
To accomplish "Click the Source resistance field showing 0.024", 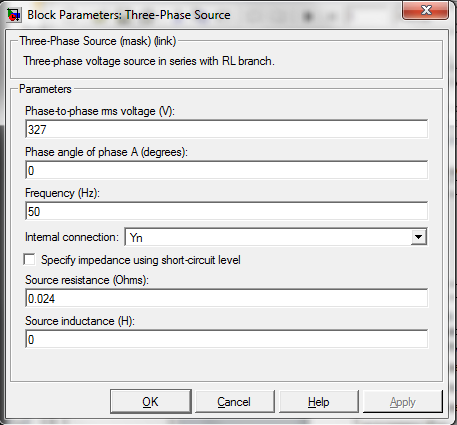I will (x=226, y=298).
